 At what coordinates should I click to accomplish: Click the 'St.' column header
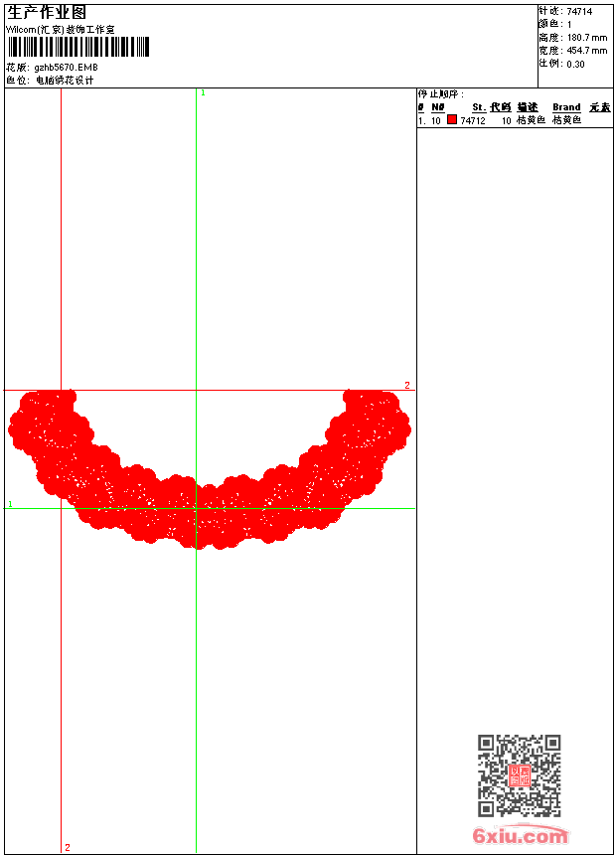pyautogui.click(x=479, y=107)
